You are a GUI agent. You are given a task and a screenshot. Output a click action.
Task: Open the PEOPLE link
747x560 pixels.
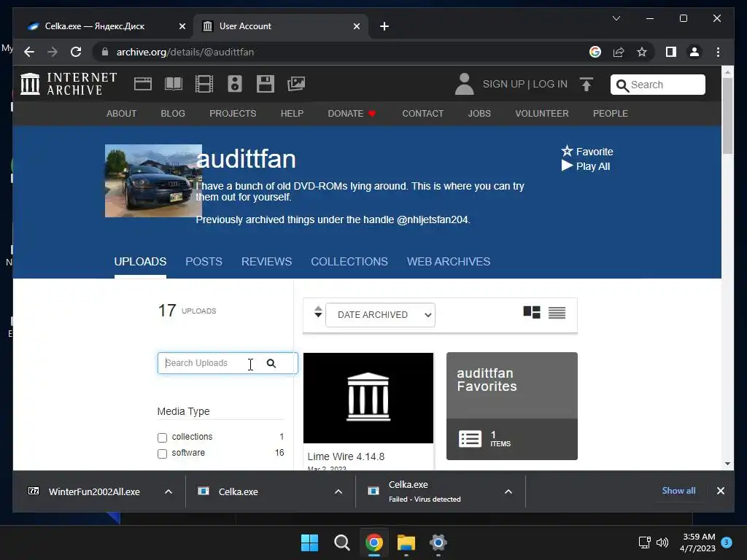tap(611, 113)
